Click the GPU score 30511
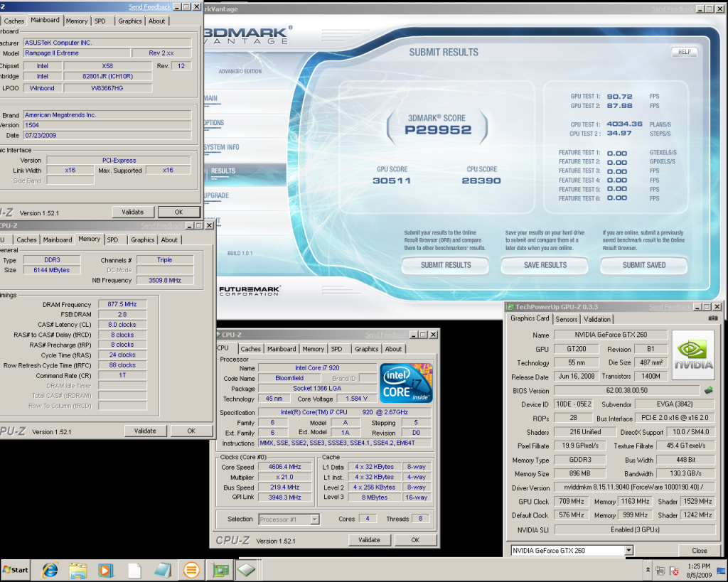This screenshot has width=728, height=582. (392, 180)
